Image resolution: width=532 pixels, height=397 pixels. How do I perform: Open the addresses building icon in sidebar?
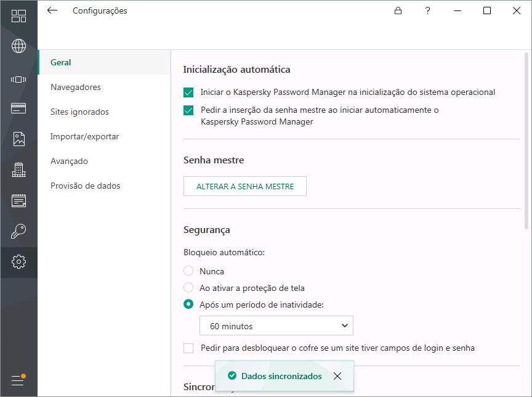18,170
